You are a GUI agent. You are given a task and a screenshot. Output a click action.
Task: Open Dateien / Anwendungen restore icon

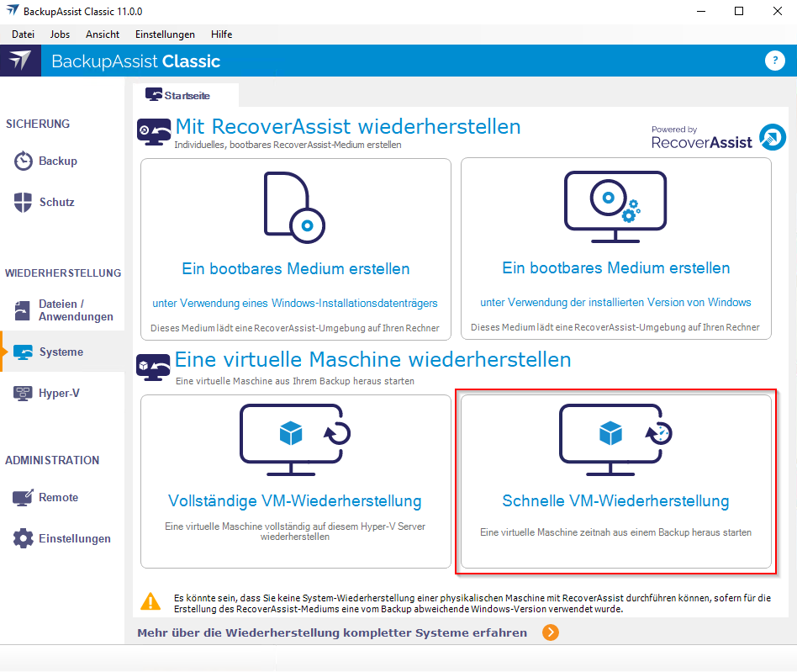coord(24,310)
